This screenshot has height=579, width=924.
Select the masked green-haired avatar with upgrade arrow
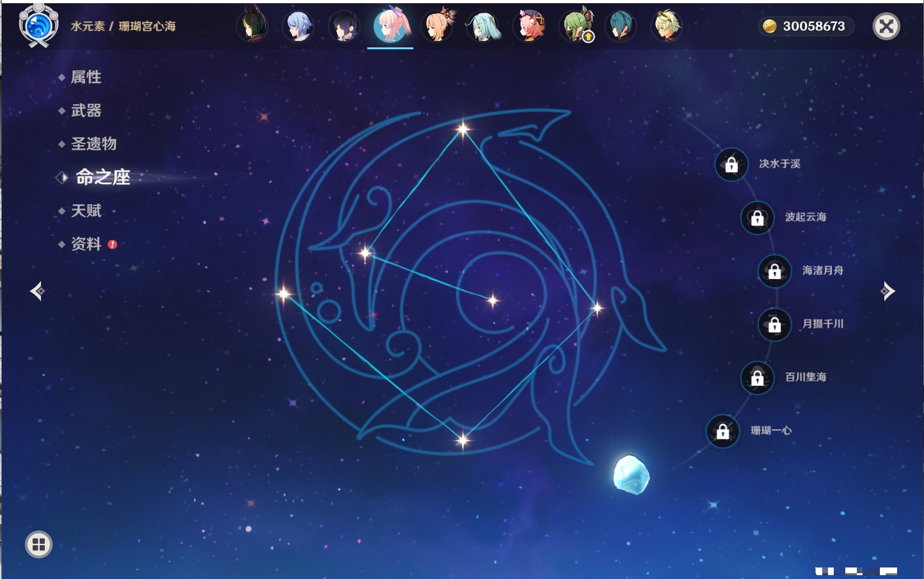(x=577, y=26)
